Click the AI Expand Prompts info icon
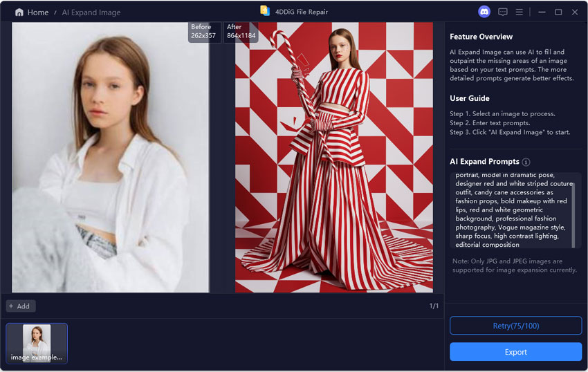 click(526, 162)
